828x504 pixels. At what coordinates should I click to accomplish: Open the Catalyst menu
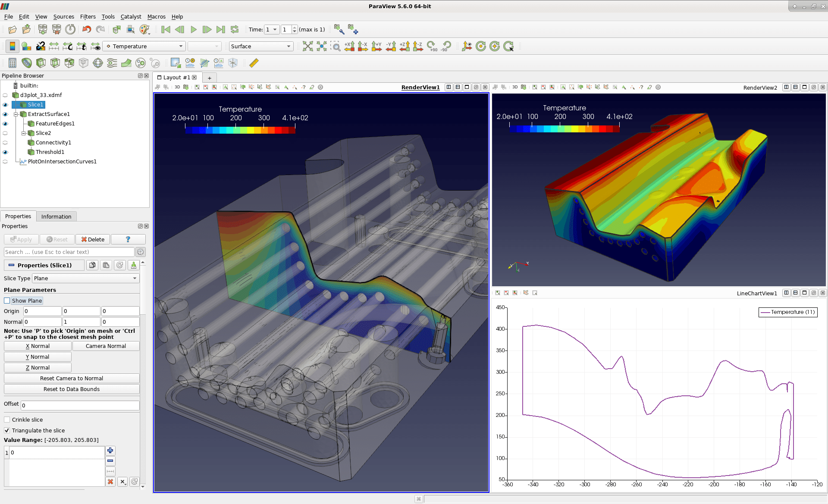131,17
